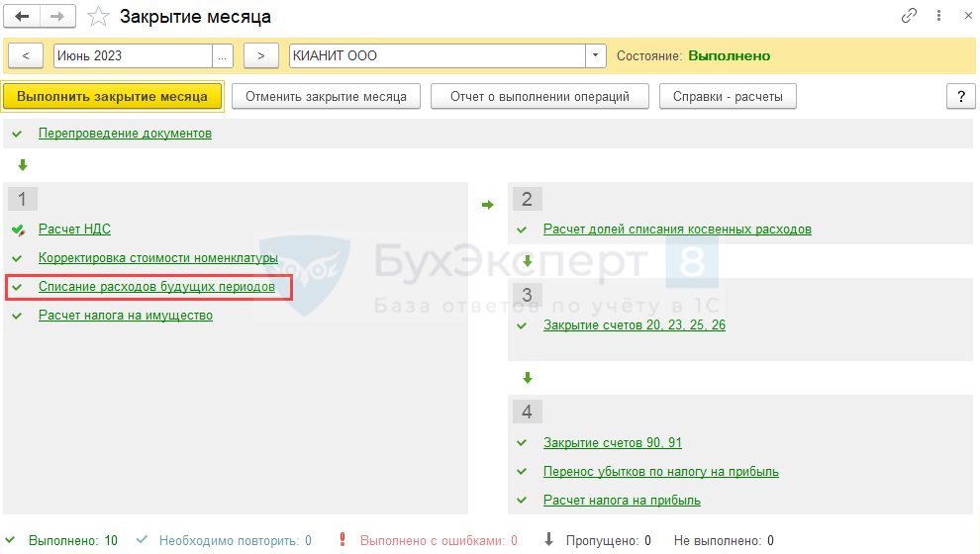The width and height of the screenshot is (980, 554).
Task: Open Закрытие счетов 90, 91 operation
Action: pos(612,443)
